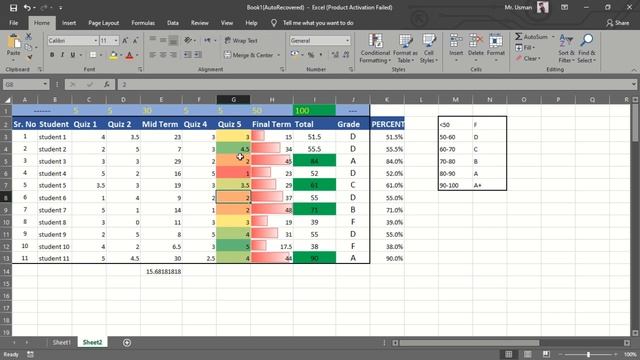
Task: Decrease the cell indent
Action: pos(187,55)
